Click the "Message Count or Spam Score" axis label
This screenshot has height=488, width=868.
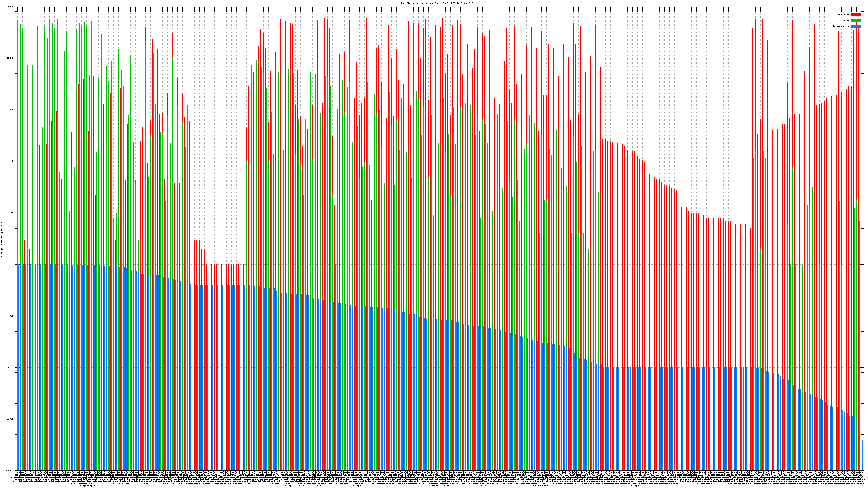click(x=2, y=239)
